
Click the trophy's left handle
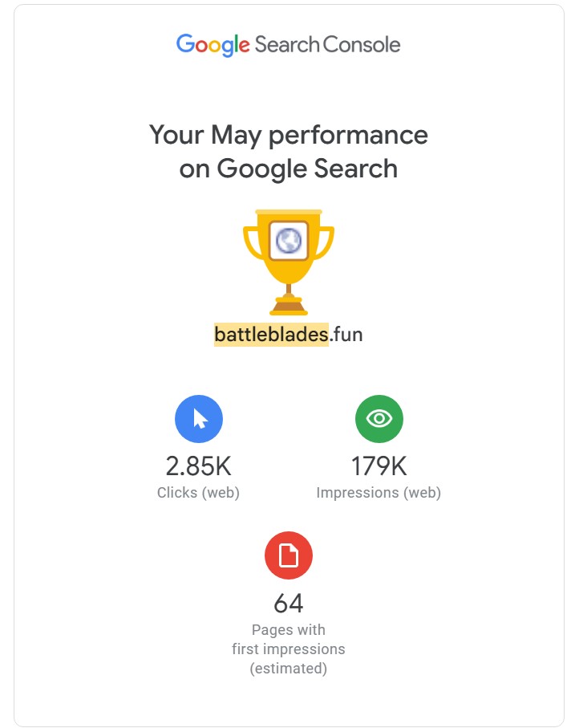251,242
